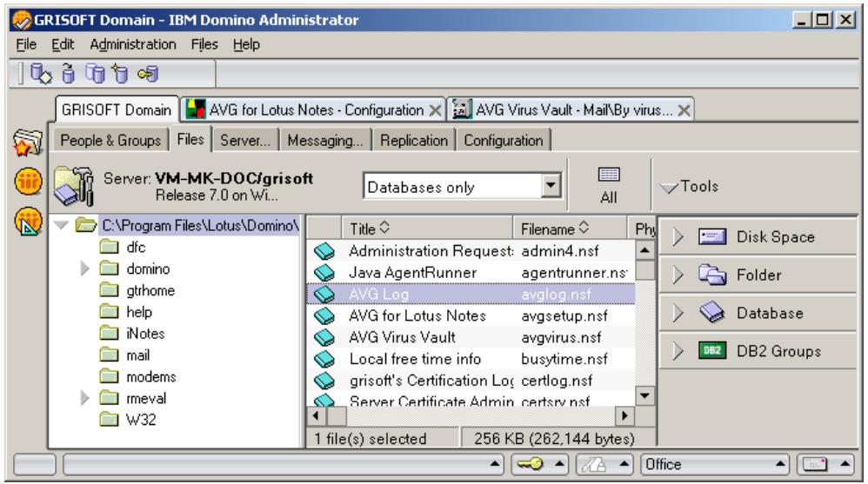
Task: Sort by Title column header
Action: [x=427, y=229]
